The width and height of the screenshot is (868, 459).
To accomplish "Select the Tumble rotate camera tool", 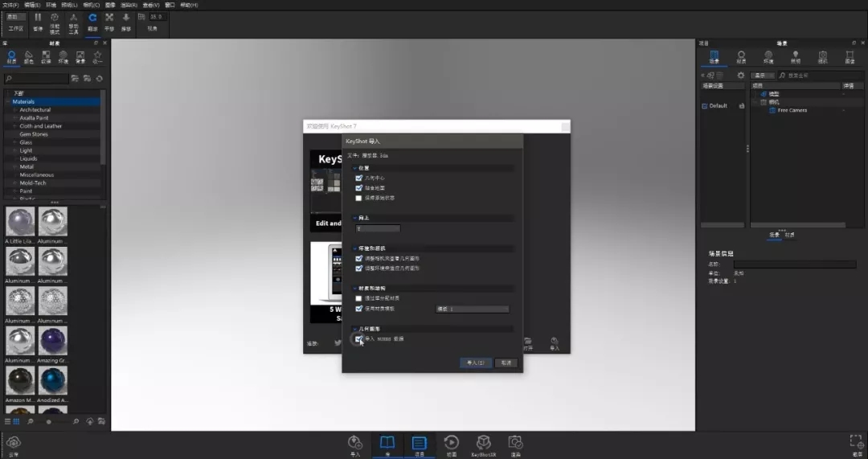I will (x=92, y=18).
